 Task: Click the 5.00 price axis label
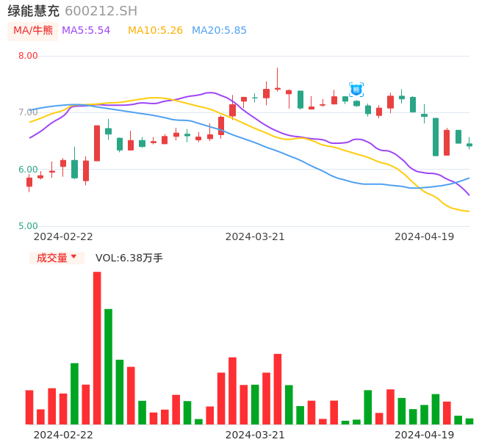click(x=28, y=226)
